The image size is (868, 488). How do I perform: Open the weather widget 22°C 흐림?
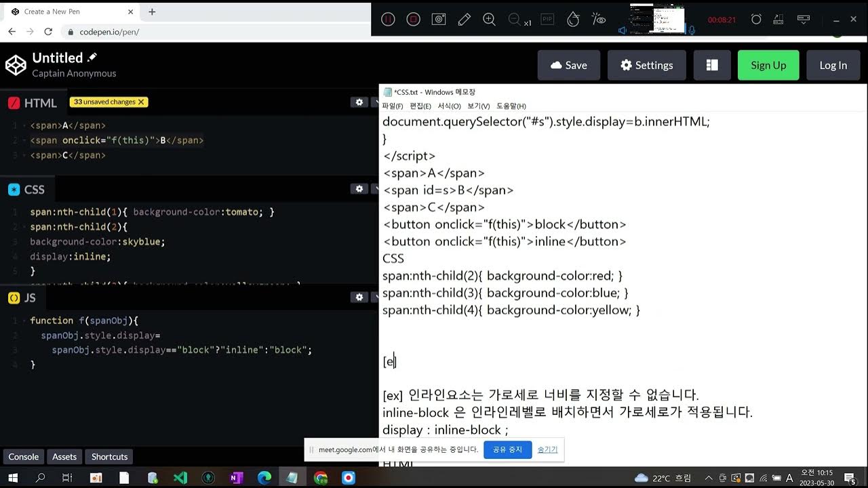click(x=663, y=478)
